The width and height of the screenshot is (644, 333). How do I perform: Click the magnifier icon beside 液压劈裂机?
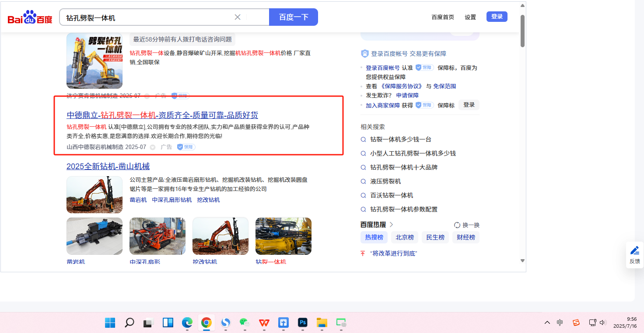[x=363, y=181]
